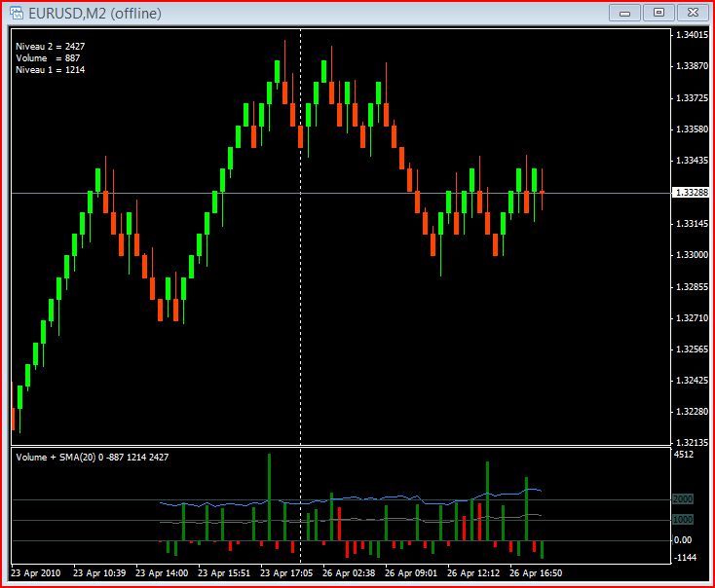Click the 26 Apr 09:01 time label
Image resolution: width=715 pixels, height=588 pixels.
click(x=411, y=573)
